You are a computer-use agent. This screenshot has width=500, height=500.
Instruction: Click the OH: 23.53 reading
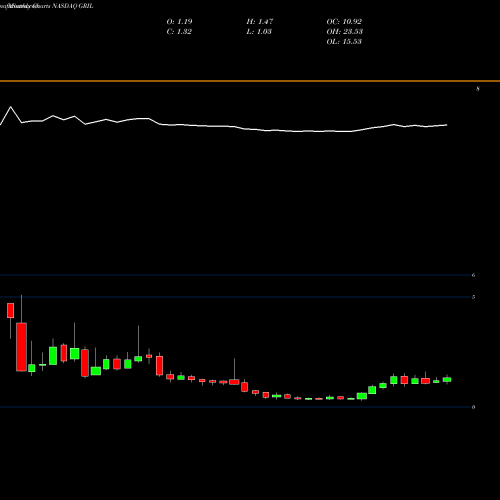point(345,32)
